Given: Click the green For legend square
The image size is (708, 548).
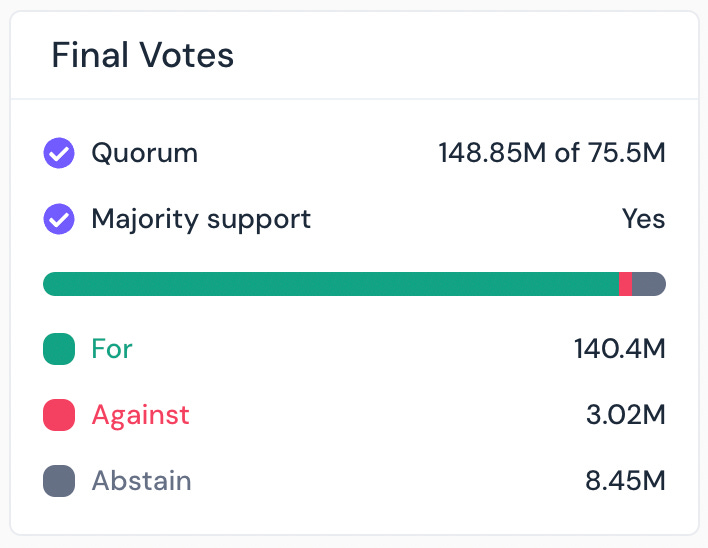Looking at the screenshot, I should (59, 349).
